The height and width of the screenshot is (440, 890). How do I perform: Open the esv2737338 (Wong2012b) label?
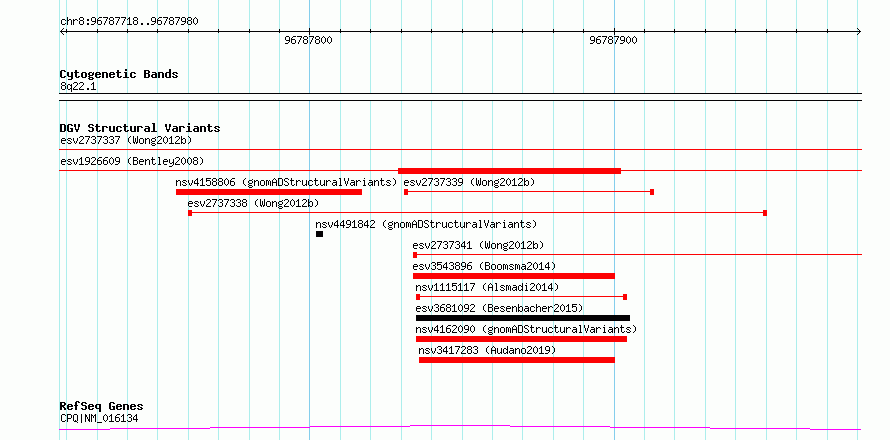pos(253,203)
